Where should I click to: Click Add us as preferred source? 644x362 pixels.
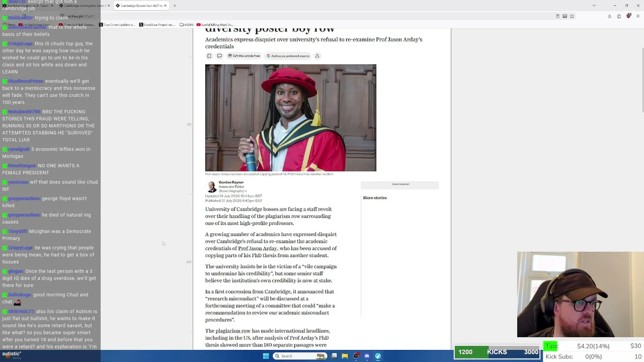[x=288, y=56]
